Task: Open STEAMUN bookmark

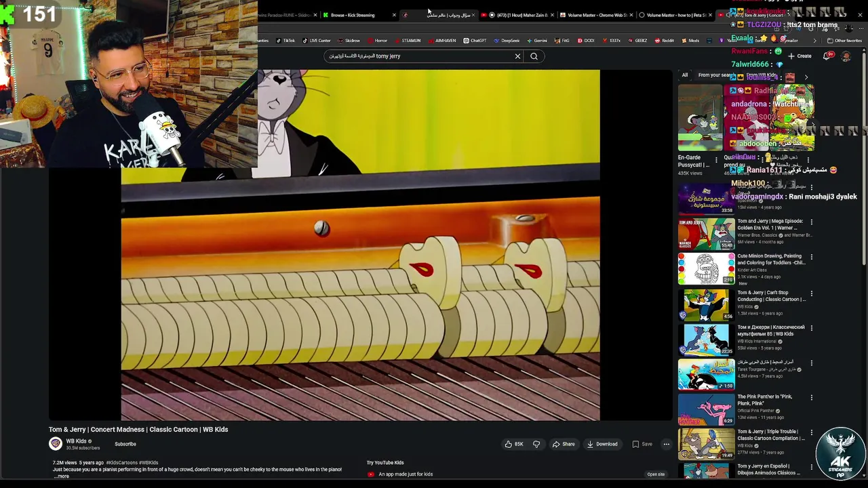Action: 408,41
